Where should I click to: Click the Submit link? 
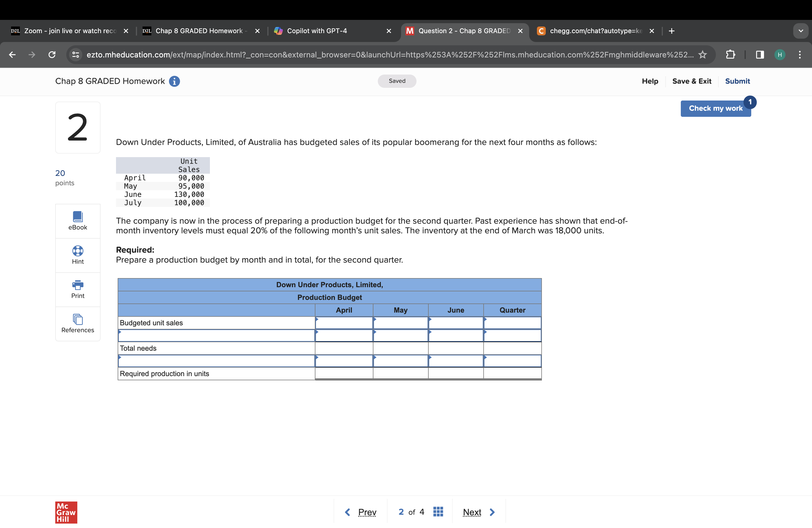(737, 81)
